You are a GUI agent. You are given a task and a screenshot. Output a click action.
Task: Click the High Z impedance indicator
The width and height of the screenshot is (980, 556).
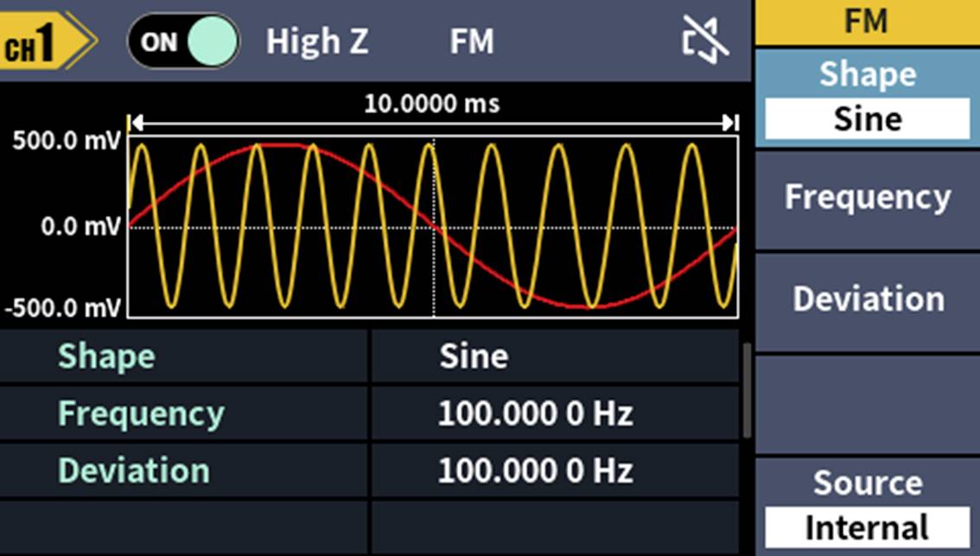tap(317, 39)
